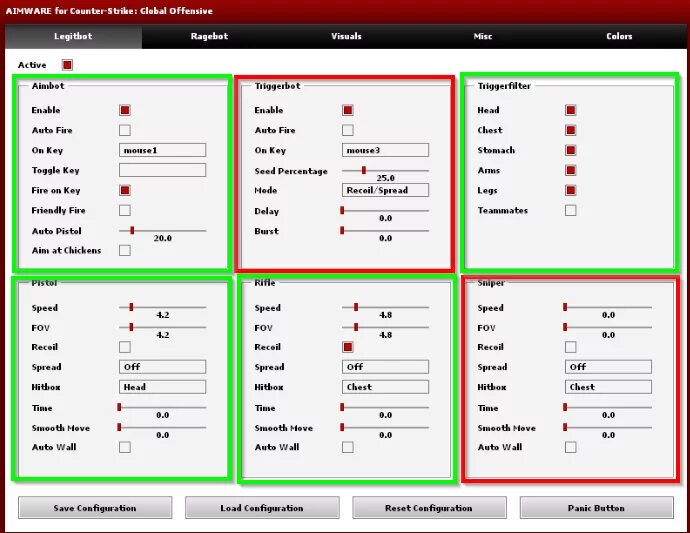The height and width of the screenshot is (533, 690).
Task: Toggle the Arms triggerfilter checkbox
Action: [x=571, y=170]
